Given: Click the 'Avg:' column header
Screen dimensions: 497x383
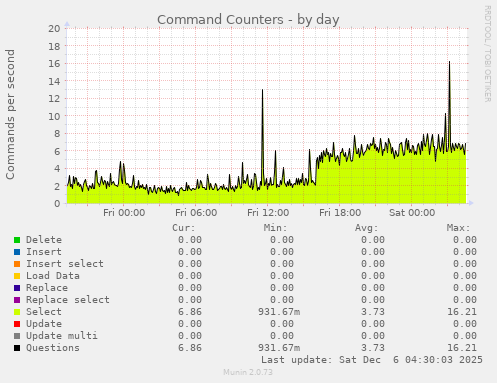Looking at the screenshot, I should point(367,228).
